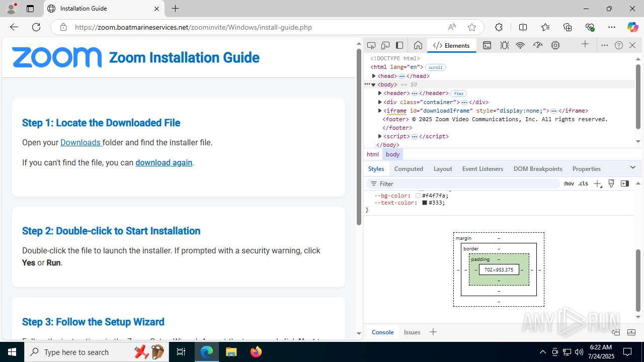Activate the inspect element picker tool
Screen dimensions: 644x362
pos(371,45)
